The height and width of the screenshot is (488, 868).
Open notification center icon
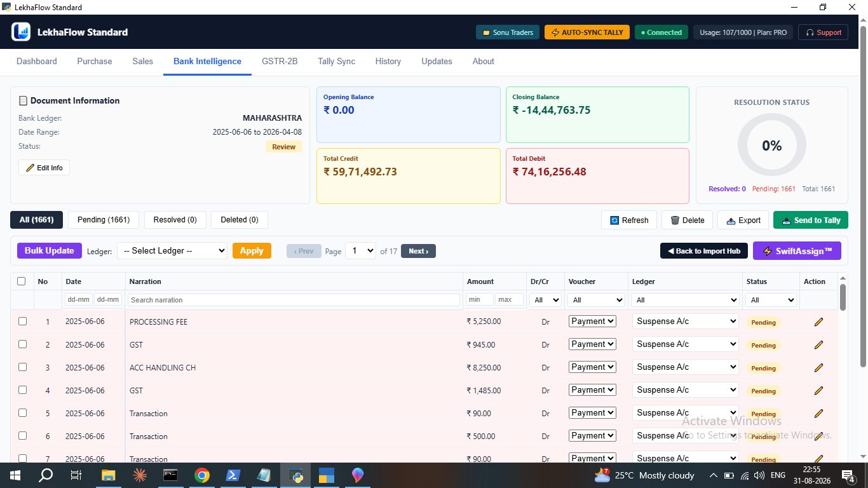848,475
